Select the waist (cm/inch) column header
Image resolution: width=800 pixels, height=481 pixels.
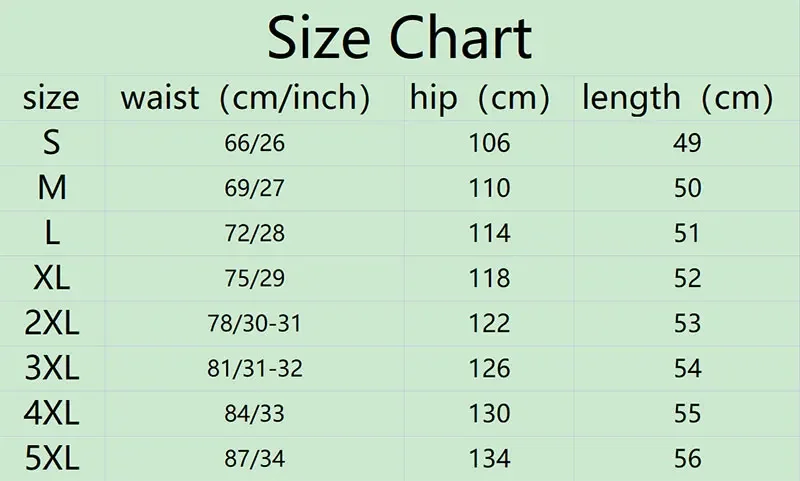coord(245,98)
